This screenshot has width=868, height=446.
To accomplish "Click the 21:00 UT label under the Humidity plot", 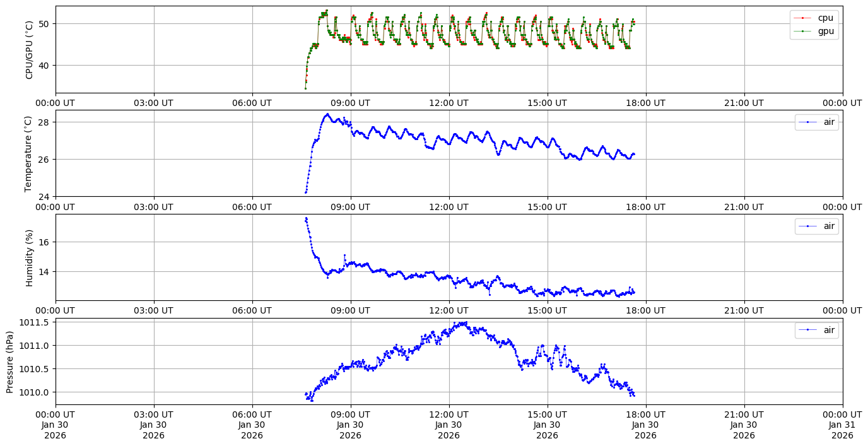I will coord(744,310).
